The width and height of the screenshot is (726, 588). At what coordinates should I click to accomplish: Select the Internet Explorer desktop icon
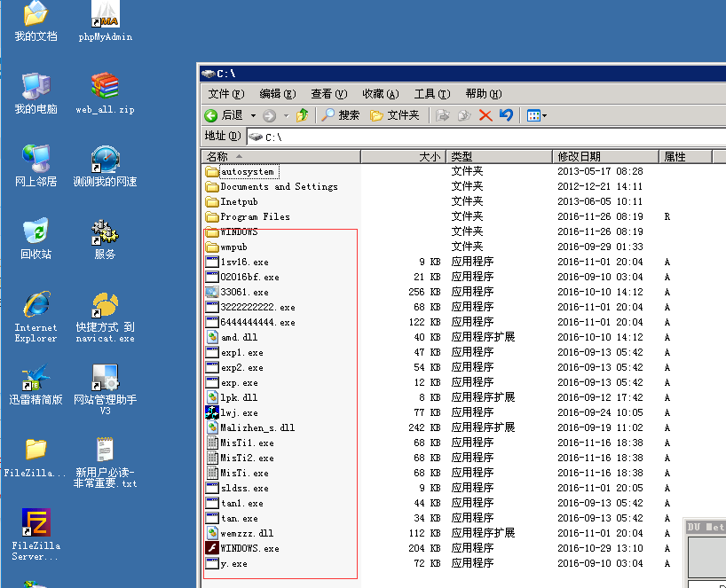[x=36, y=307]
